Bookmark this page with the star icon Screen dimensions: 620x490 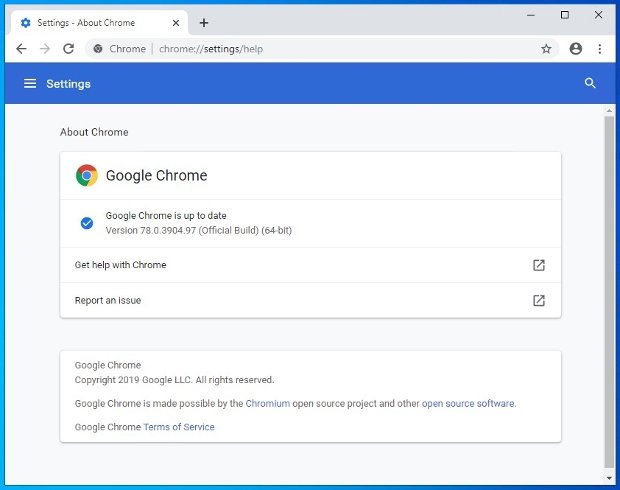[546, 49]
